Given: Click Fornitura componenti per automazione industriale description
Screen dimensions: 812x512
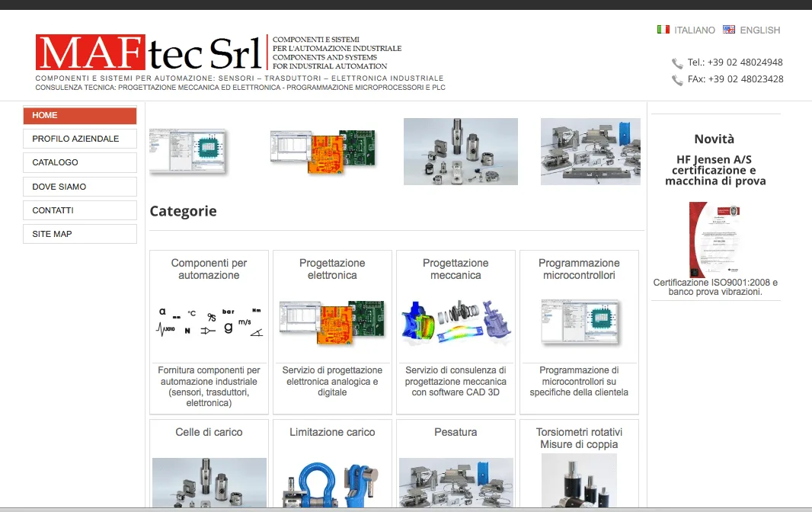Looking at the screenshot, I should point(209,386).
